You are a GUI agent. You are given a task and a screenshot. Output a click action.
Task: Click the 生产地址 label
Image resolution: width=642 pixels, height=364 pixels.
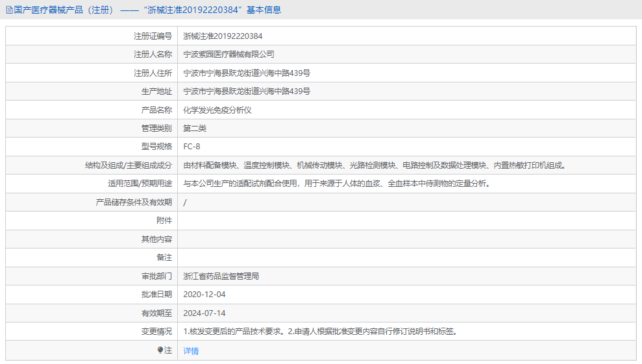(x=157, y=91)
